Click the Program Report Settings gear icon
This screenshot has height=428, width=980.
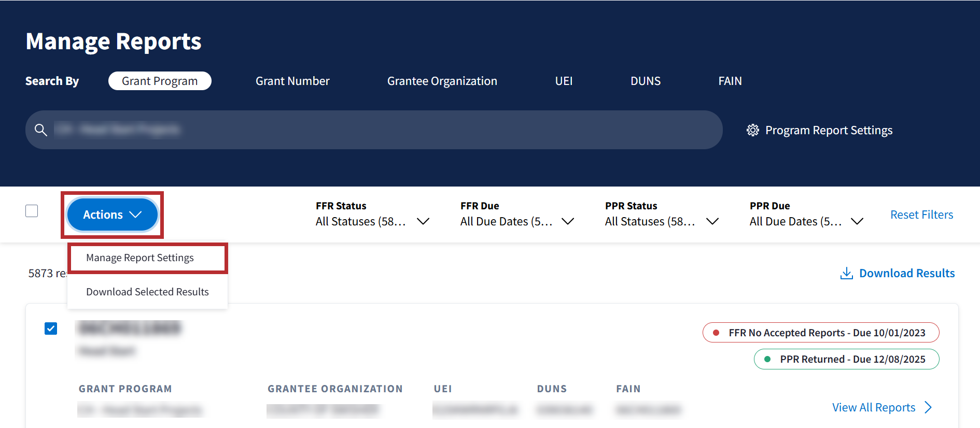pos(752,130)
